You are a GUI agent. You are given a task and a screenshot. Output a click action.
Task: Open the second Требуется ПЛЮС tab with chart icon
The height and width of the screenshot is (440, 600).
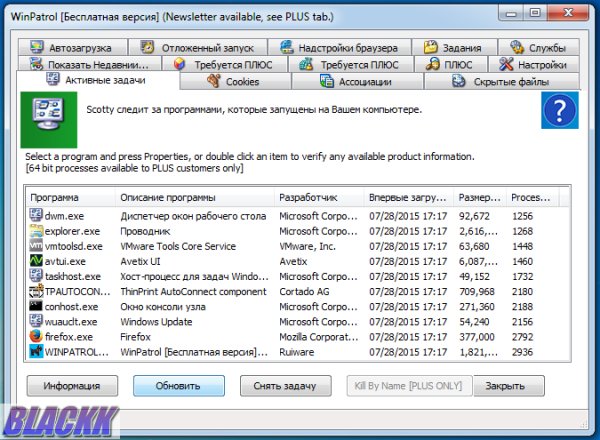pyautogui.click(x=351, y=64)
